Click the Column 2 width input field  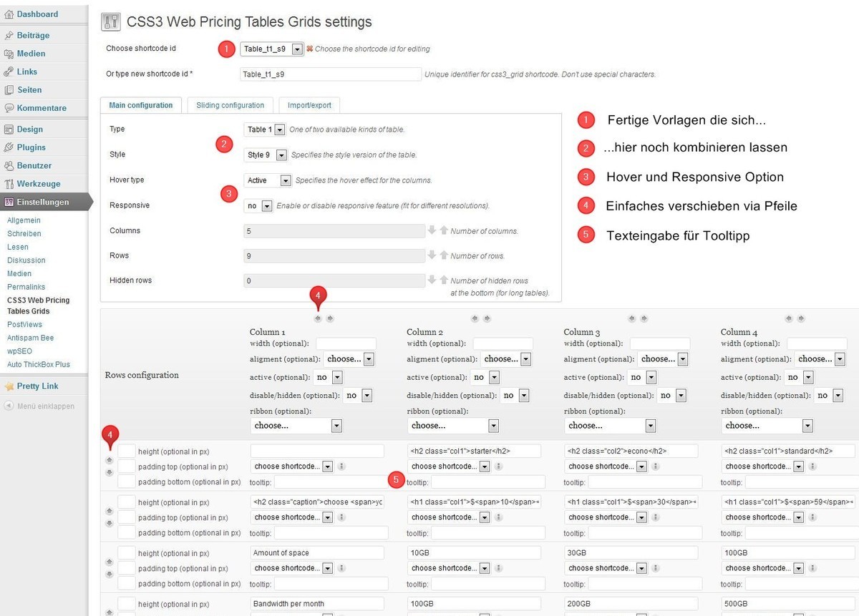(x=503, y=344)
